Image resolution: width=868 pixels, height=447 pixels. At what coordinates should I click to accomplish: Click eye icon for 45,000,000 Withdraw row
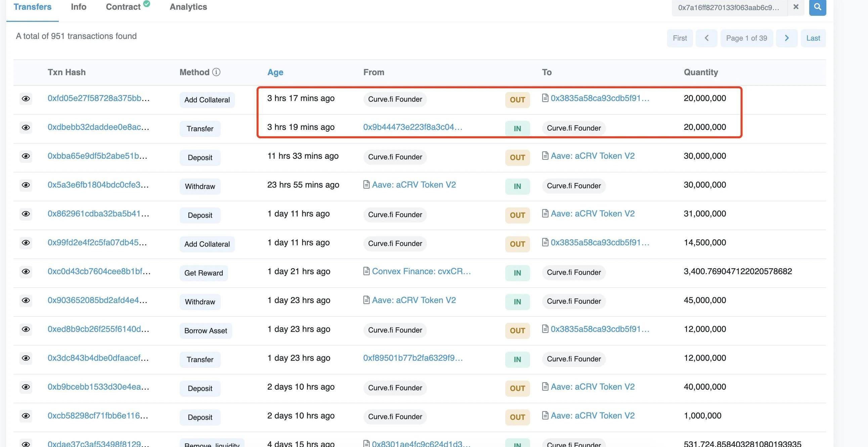click(x=26, y=301)
